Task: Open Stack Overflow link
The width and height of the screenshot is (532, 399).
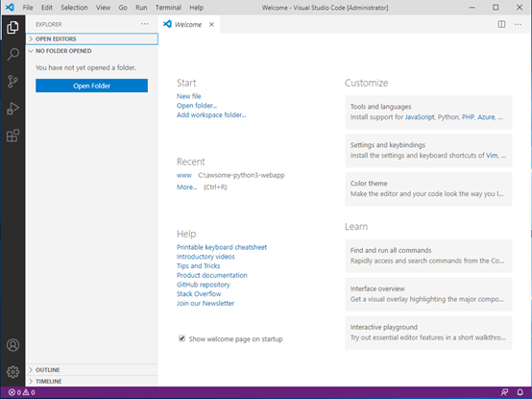Action: pyautogui.click(x=199, y=294)
